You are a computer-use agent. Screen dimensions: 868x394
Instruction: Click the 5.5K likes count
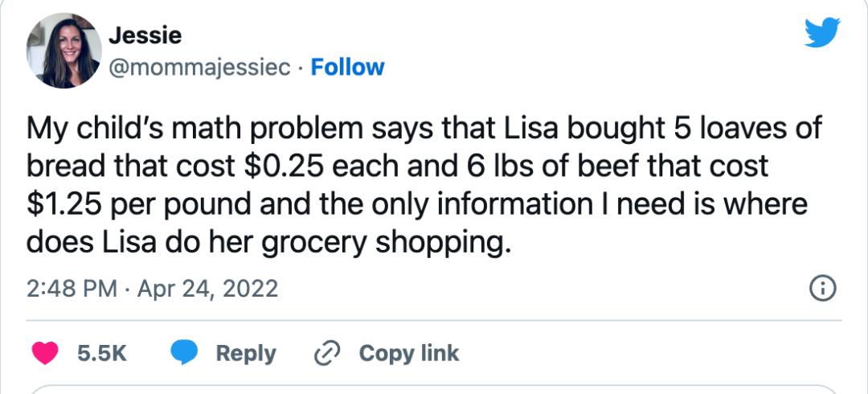[x=102, y=353]
